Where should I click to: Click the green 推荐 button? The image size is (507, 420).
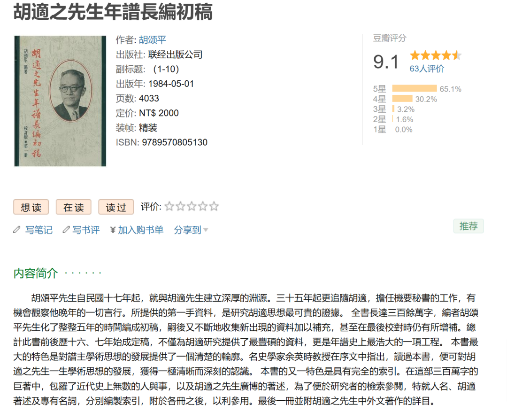tap(468, 226)
